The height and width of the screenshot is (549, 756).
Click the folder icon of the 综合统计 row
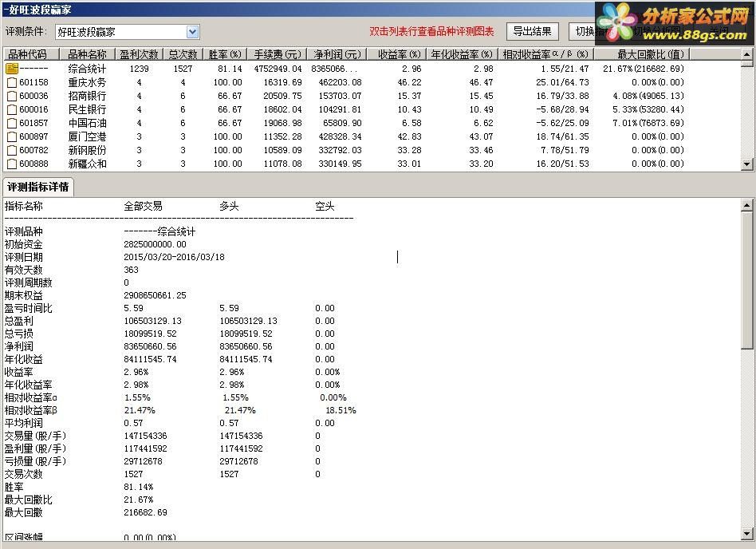(12, 69)
